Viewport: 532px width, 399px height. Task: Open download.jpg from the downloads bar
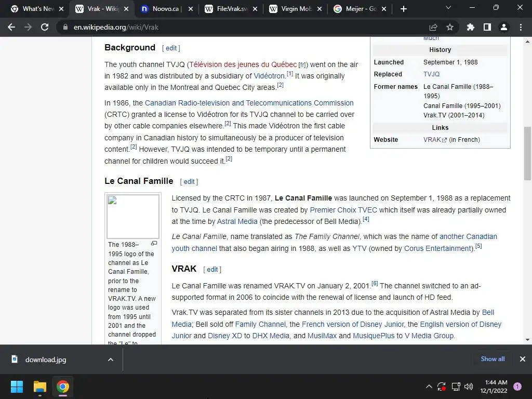click(x=46, y=360)
